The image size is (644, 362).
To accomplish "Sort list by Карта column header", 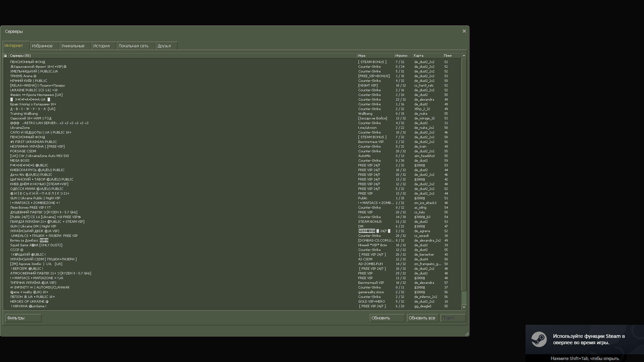I will (x=427, y=56).
